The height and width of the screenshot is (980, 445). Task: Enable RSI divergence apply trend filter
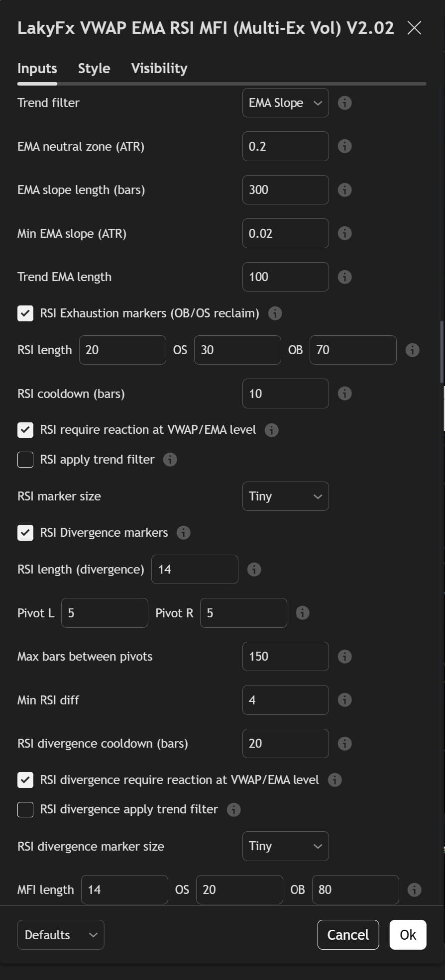click(25, 809)
